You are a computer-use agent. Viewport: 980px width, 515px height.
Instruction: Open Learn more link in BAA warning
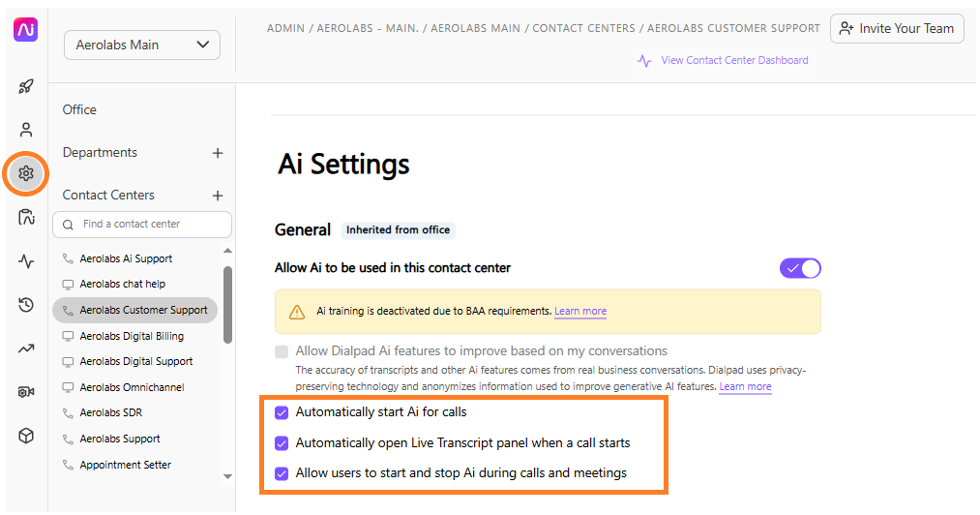coord(580,311)
